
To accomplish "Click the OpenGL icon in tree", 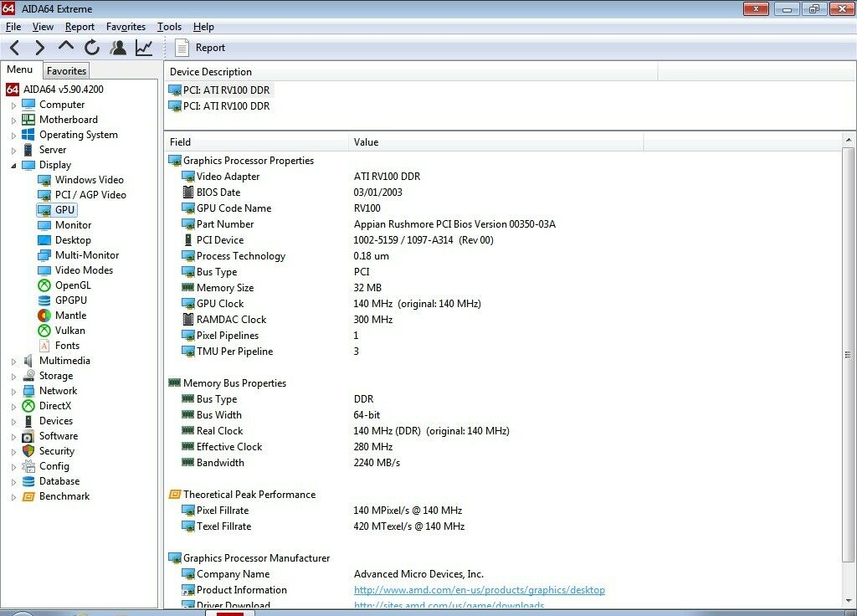I will [44, 285].
